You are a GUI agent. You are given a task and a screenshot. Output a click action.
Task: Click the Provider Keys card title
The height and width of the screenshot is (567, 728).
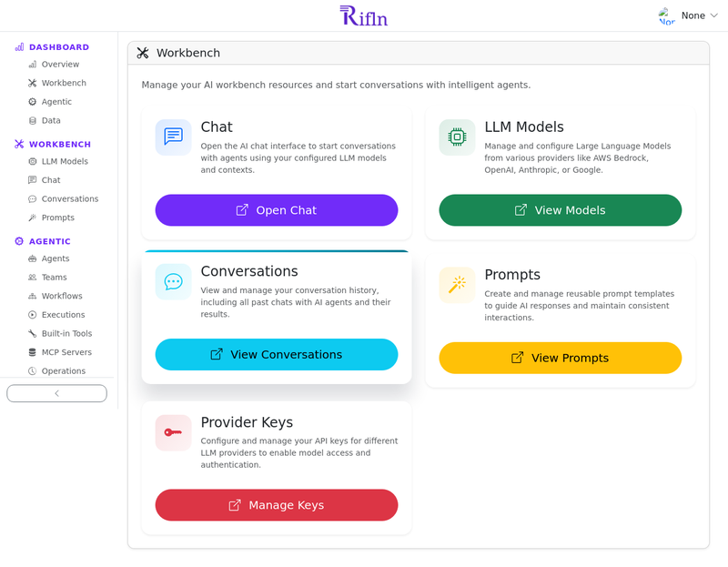tap(247, 422)
